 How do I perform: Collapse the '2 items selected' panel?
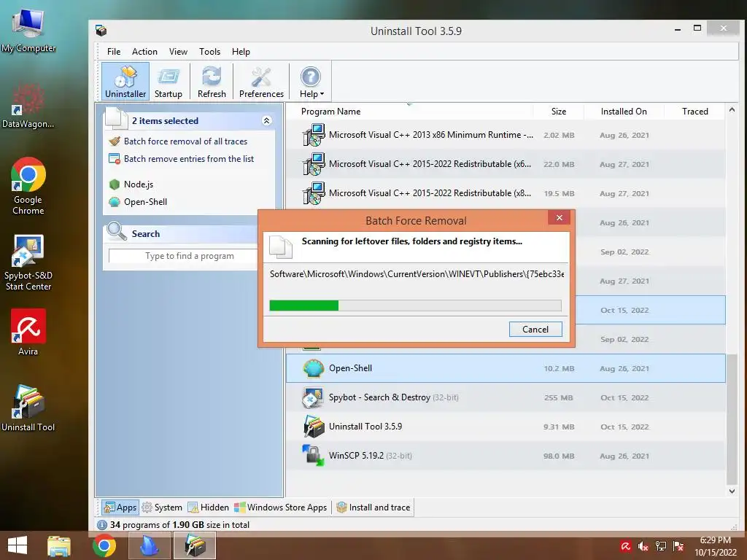point(267,120)
